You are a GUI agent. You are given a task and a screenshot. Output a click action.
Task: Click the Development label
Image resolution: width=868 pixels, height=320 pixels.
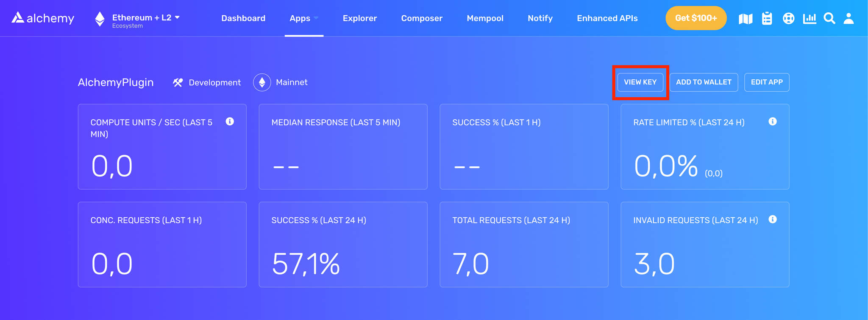pyautogui.click(x=214, y=82)
